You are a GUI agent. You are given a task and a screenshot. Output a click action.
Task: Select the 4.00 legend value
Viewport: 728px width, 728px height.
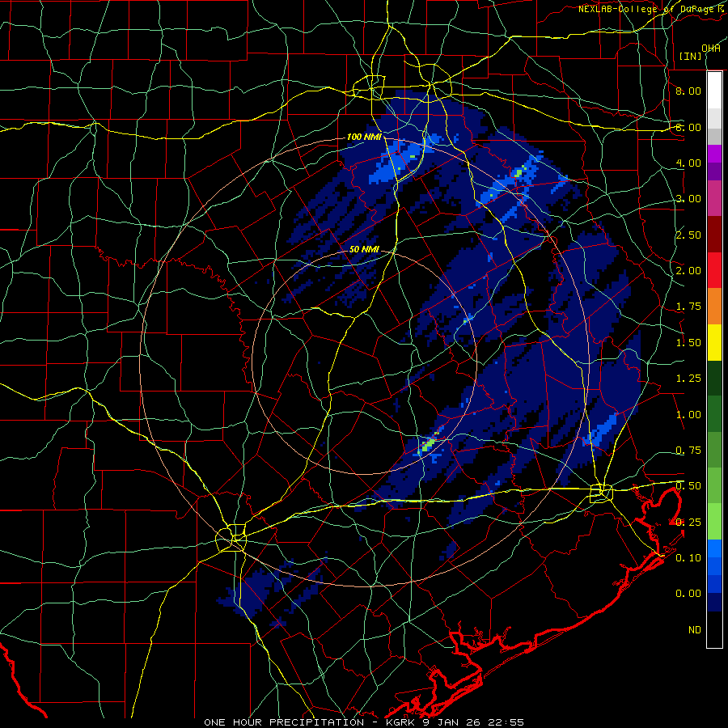(x=688, y=163)
